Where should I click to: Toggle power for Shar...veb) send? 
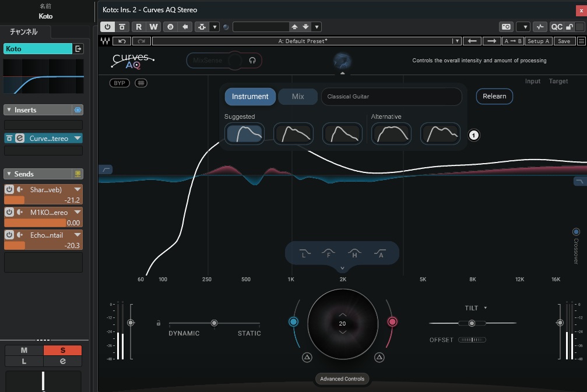[x=9, y=189]
